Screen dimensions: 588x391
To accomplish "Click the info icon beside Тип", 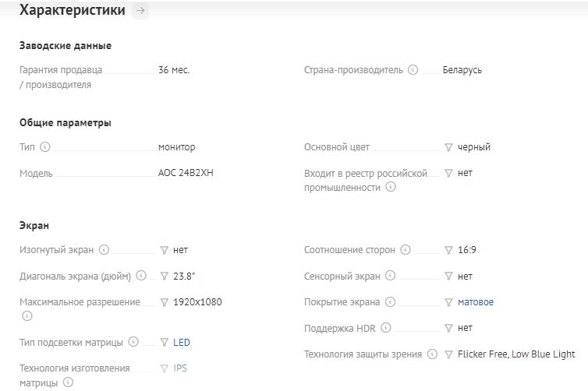I will point(45,147).
